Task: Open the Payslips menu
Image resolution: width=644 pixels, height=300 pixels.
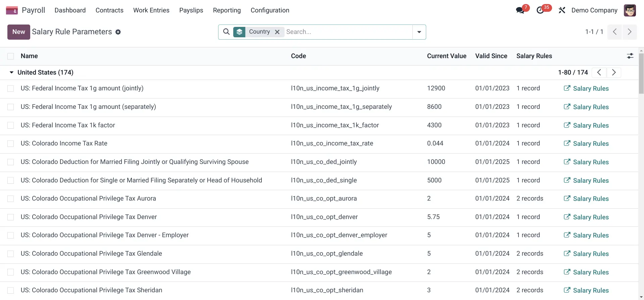Action: (x=191, y=10)
